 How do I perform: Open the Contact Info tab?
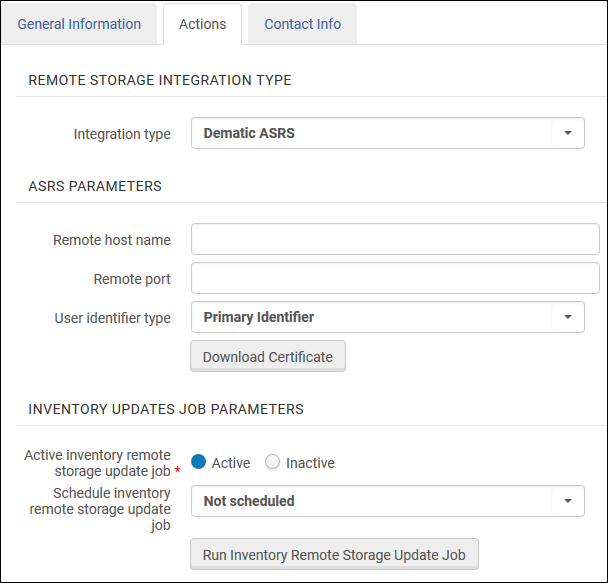(x=302, y=24)
